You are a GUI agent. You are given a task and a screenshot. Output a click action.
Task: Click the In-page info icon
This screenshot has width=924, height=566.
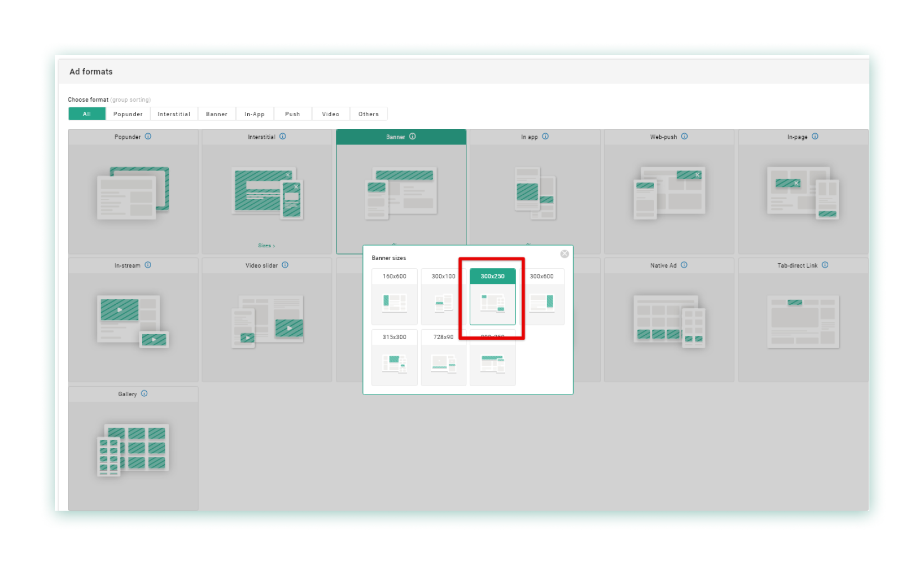(x=815, y=137)
